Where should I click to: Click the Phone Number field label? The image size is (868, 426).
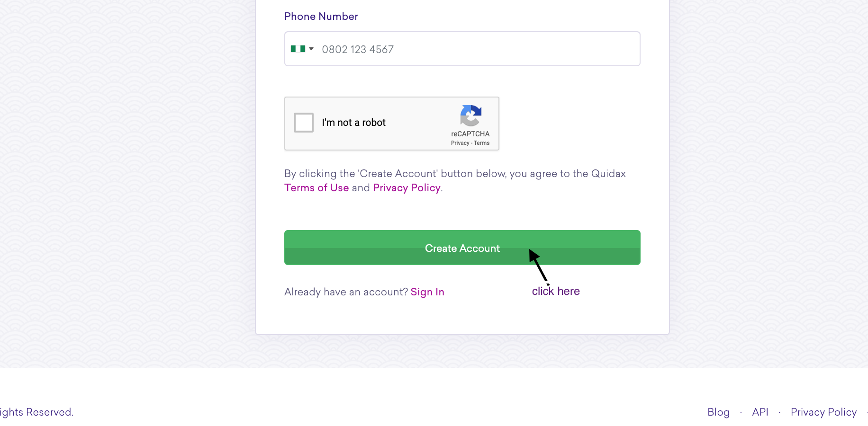[321, 17]
